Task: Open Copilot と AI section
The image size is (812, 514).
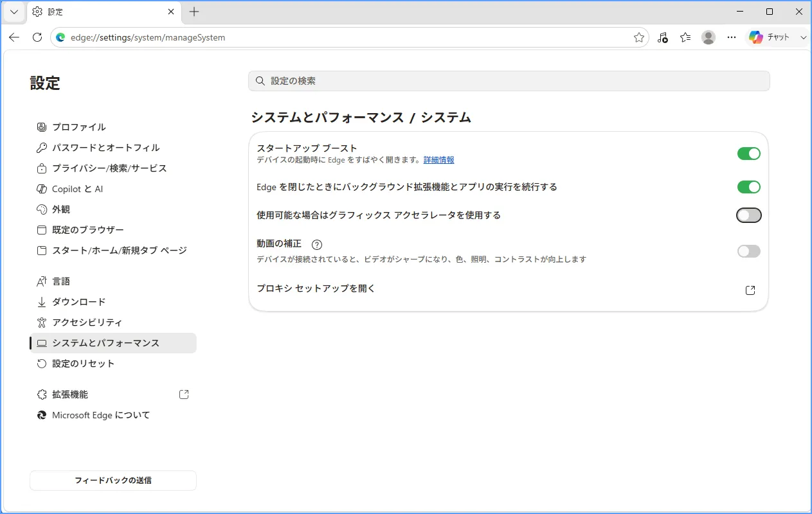Action: click(x=113, y=189)
